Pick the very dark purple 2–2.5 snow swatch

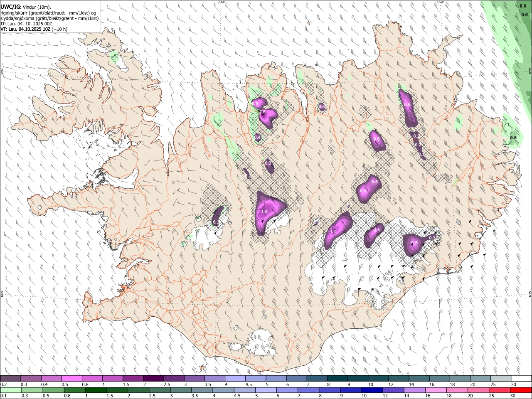point(153,379)
